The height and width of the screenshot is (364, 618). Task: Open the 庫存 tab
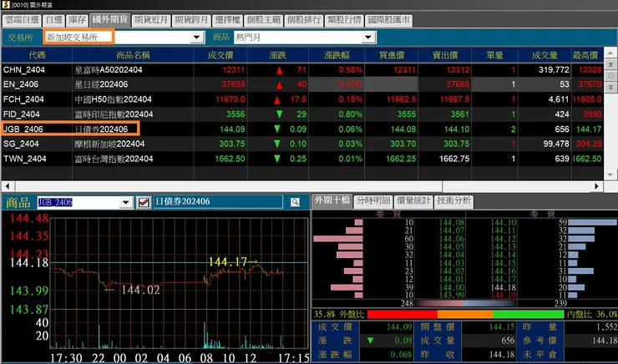(77, 20)
